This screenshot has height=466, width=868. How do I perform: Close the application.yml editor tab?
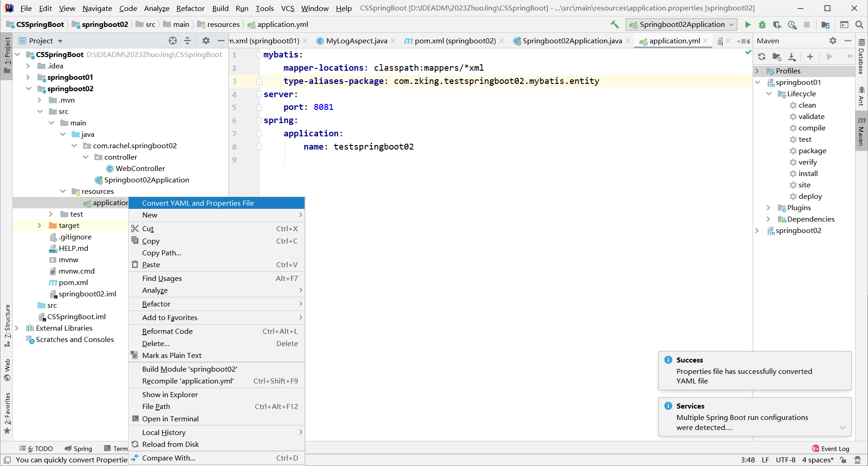coord(706,41)
